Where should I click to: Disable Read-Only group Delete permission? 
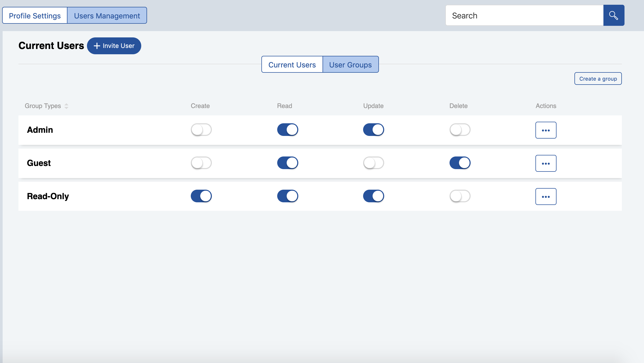(460, 196)
